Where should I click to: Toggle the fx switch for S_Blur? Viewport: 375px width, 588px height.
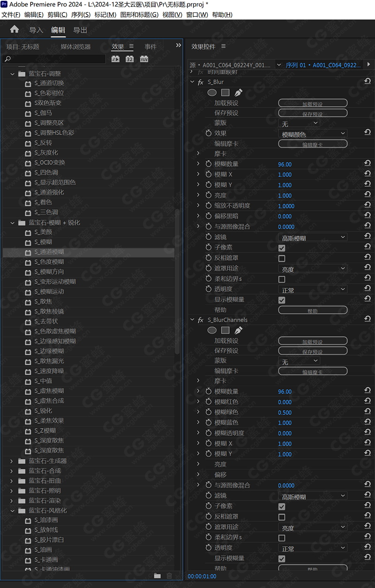coord(201,82)
